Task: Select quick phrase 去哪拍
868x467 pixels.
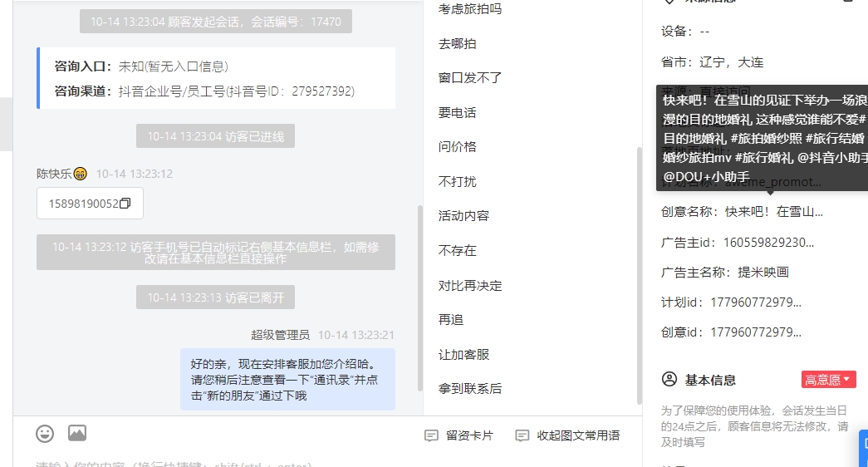Action: pos(457,44)
